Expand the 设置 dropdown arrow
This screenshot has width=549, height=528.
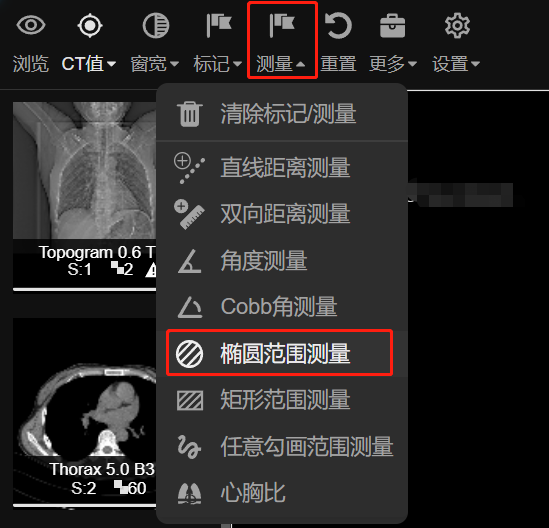(475, 64)
